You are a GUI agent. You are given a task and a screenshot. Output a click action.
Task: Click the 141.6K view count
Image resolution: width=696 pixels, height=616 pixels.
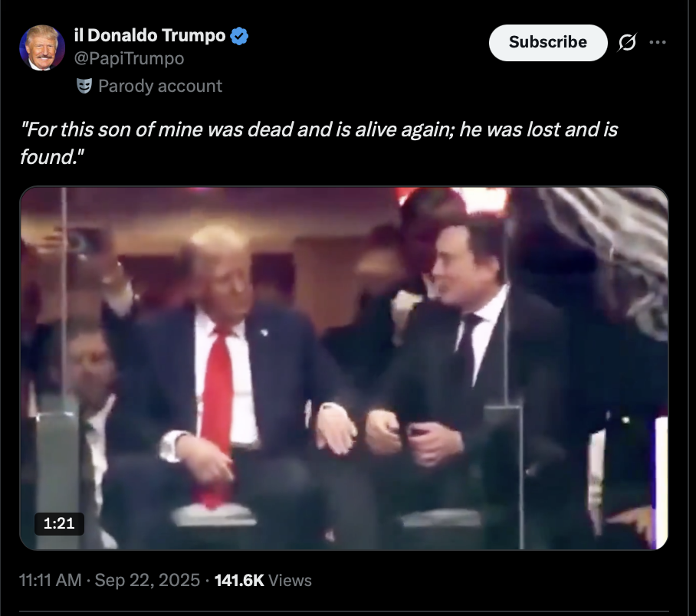click(239, 580)
